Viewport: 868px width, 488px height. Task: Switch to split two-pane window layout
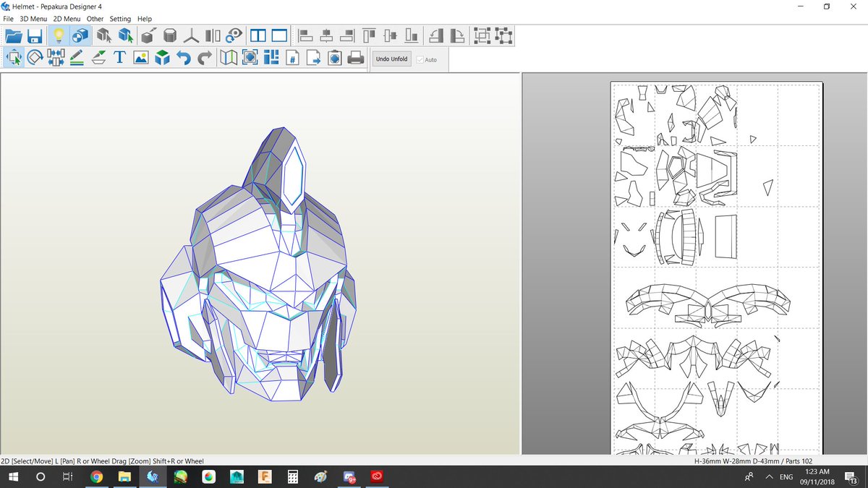click(258, 35)
